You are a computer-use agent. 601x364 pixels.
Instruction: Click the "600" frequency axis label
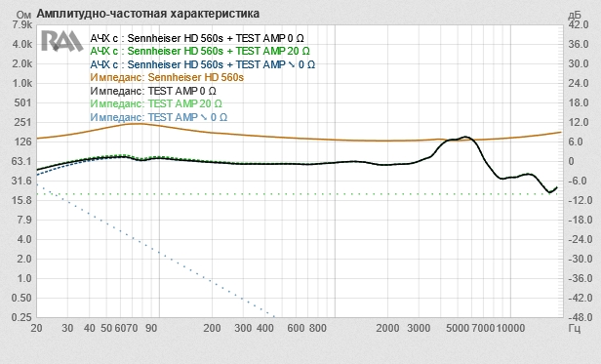pyautogui.click(x=296, y=328)
